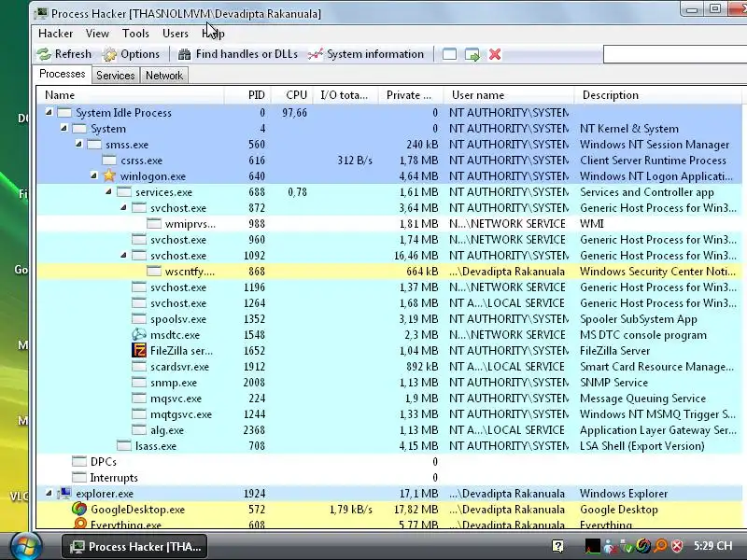
Task: Sort by the Private bytes column header
Action: click(x=411, y=95)
